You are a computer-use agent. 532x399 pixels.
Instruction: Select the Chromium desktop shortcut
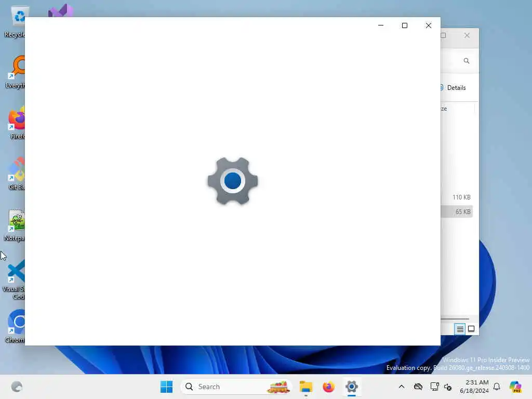15,326
